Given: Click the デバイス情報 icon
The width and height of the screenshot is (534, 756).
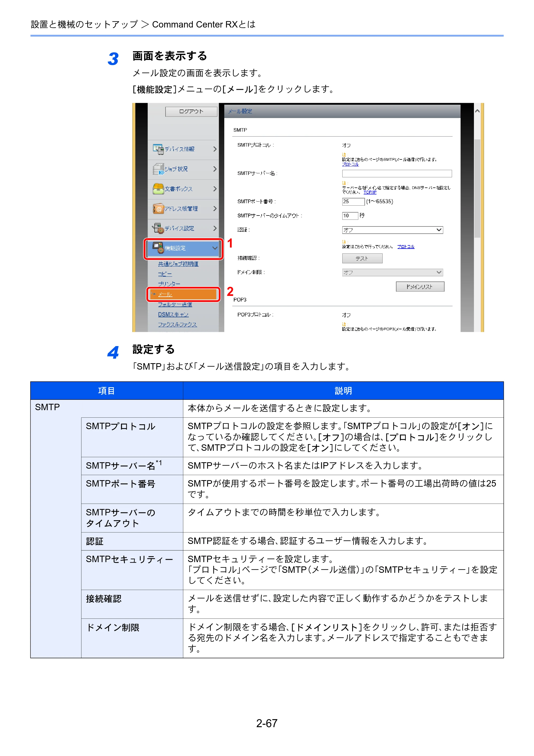Looking at the screenshot, I should [x=158, y=149].
